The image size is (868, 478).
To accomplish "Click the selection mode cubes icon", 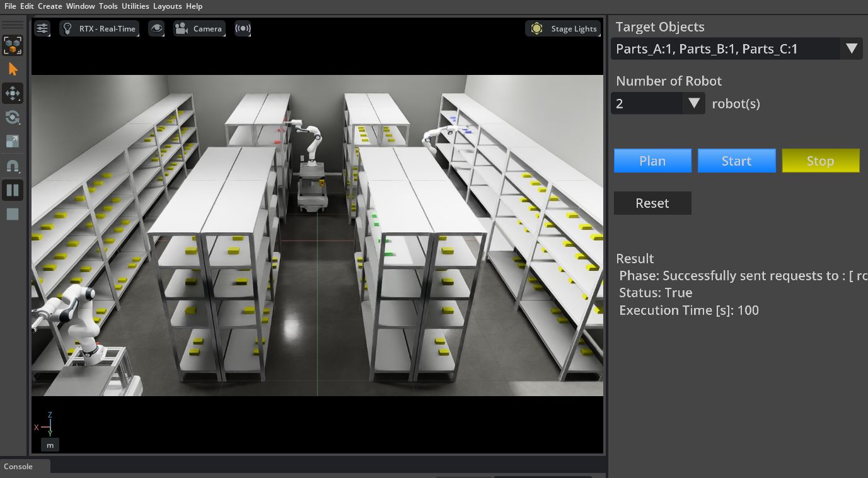I will click(x=13, y=45).
